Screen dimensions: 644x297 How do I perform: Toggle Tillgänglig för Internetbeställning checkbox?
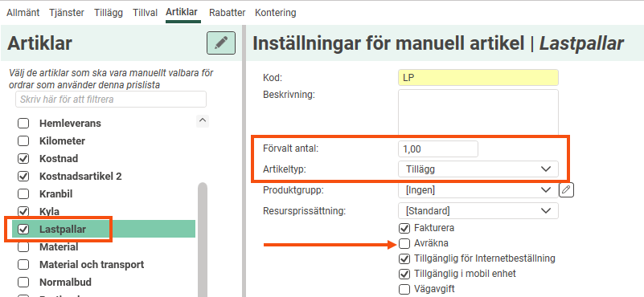[x=404, y=258]
